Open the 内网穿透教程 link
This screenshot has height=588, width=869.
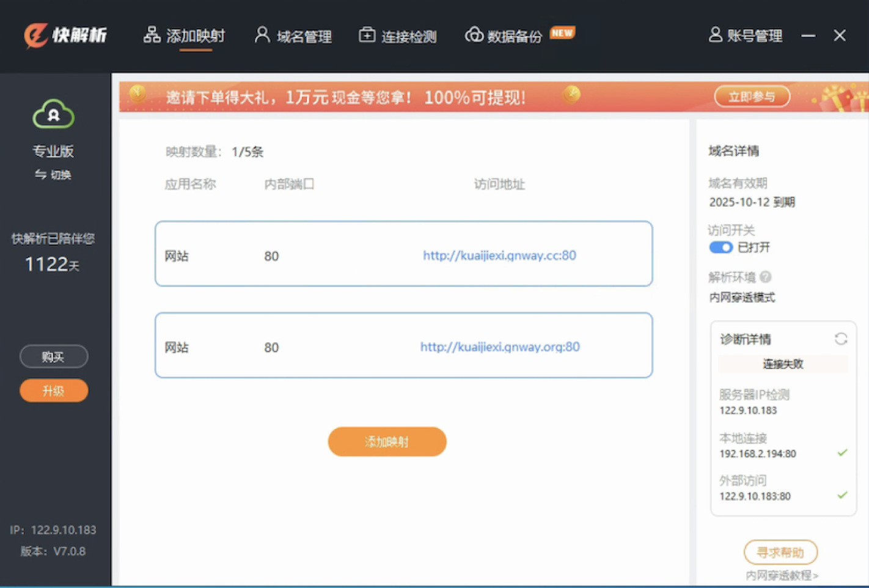(782, 575)
